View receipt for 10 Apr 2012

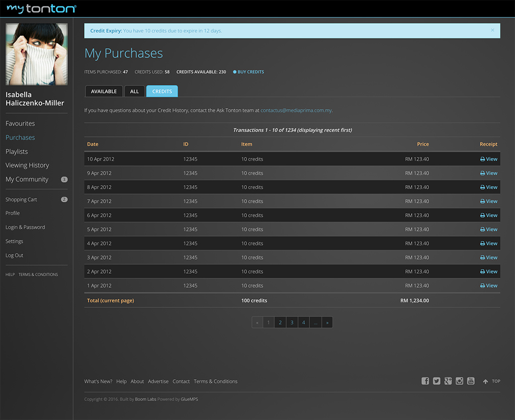488,159
